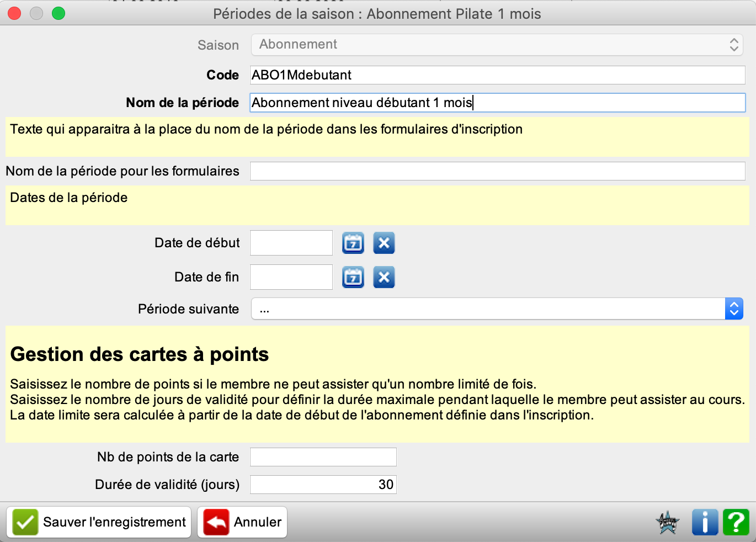The width and height of the screenshot is (756, 542).
Task: Focus the Code field containing ABO1Mdebutant
Action: coord(497,75)
